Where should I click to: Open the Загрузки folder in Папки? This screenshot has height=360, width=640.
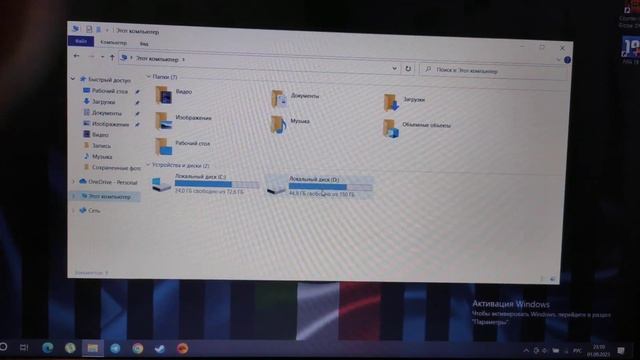(x=404, y=102)
